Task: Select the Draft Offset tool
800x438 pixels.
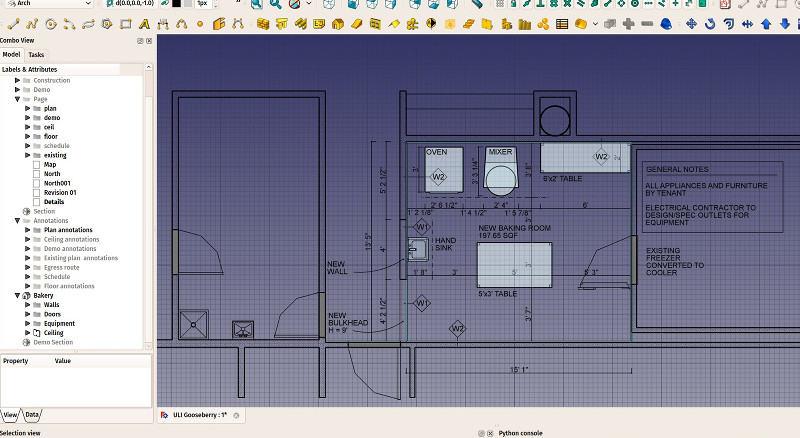Action: point(729,24)
